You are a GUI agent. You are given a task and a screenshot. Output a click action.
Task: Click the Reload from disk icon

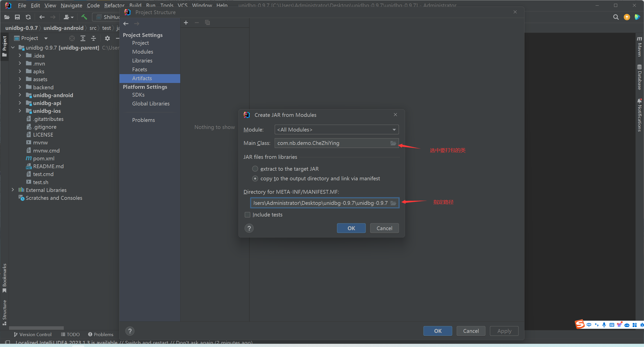[x=28, y=17]
